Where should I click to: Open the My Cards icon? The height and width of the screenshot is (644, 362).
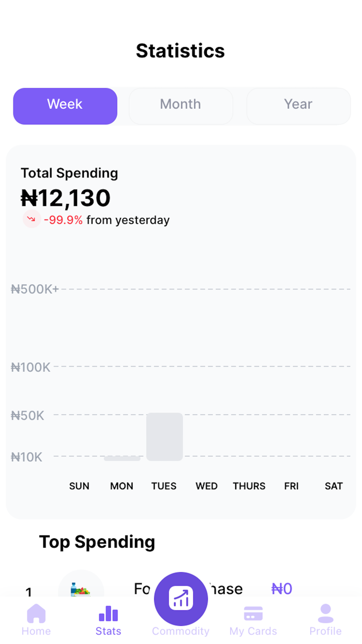point(253,614)
